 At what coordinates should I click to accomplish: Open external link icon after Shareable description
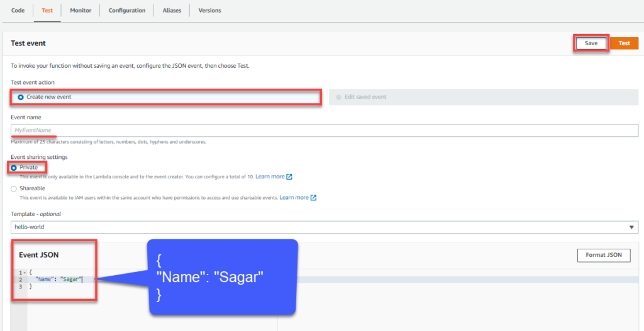313,198
